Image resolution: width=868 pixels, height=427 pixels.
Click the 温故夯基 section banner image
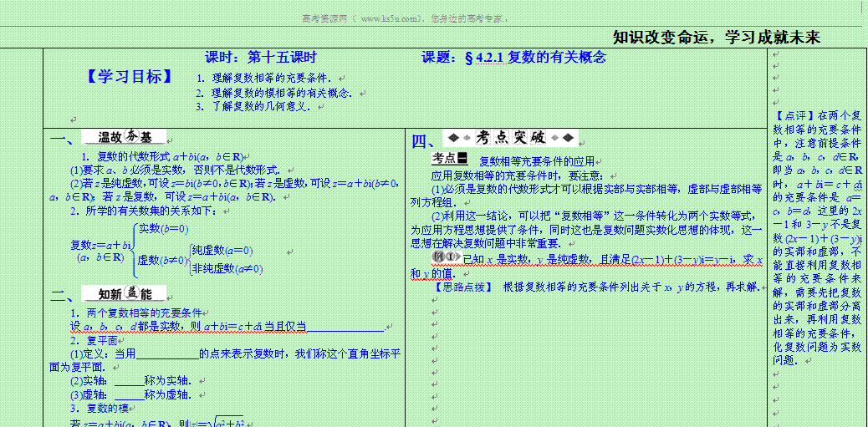coord(125,138)
